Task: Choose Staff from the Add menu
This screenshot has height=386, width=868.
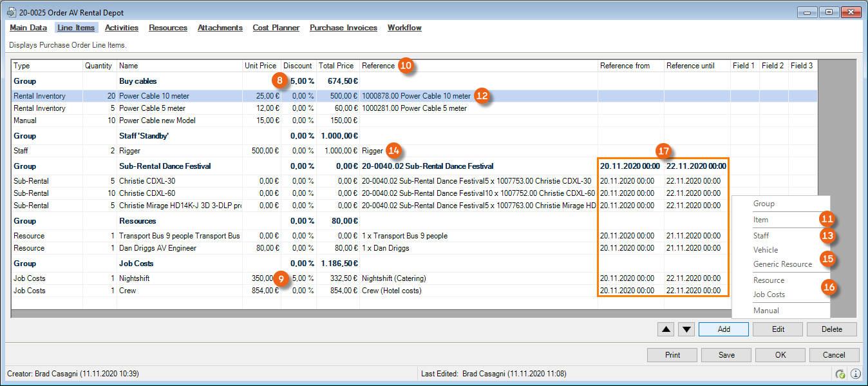Action: 761,236
